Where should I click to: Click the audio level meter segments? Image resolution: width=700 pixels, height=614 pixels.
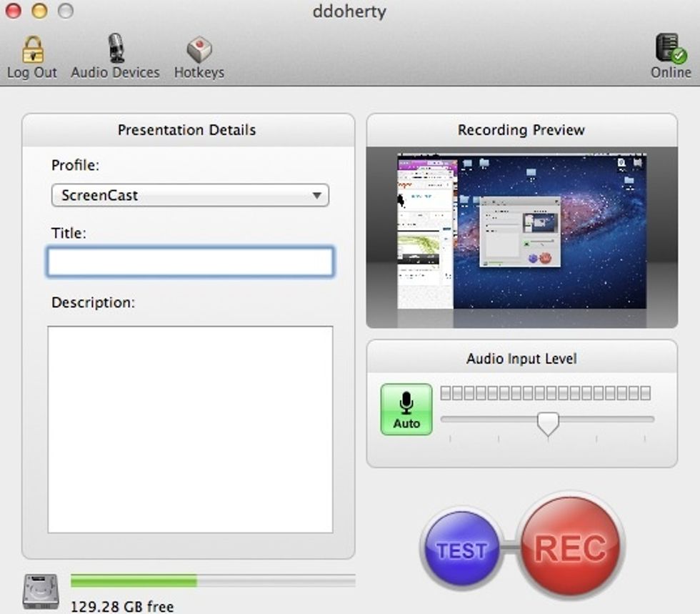(546, 393)
